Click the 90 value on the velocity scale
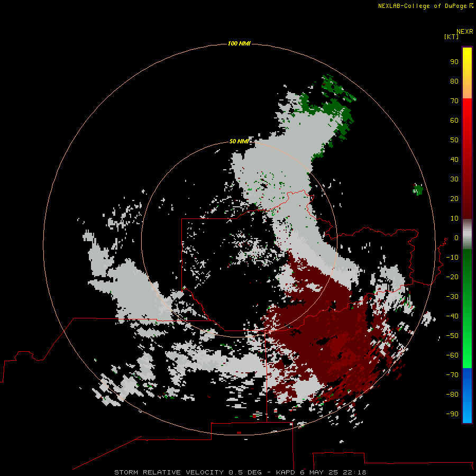This screenshot has height=476, width=476. pyautogui.click(x=454, y=62)
